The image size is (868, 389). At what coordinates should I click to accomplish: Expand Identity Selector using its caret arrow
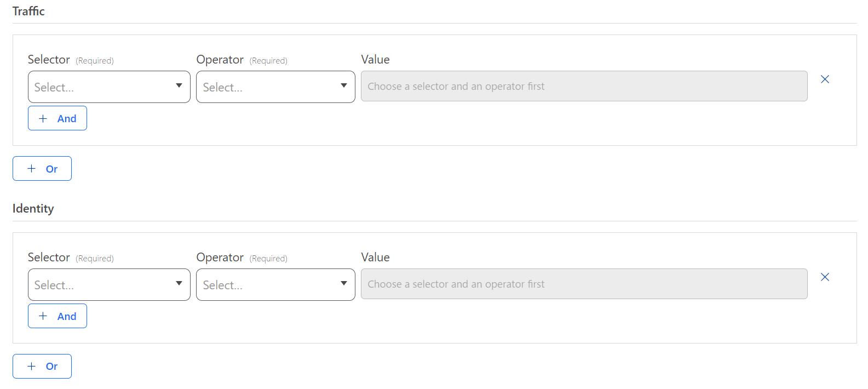click(x=179, y=283)
